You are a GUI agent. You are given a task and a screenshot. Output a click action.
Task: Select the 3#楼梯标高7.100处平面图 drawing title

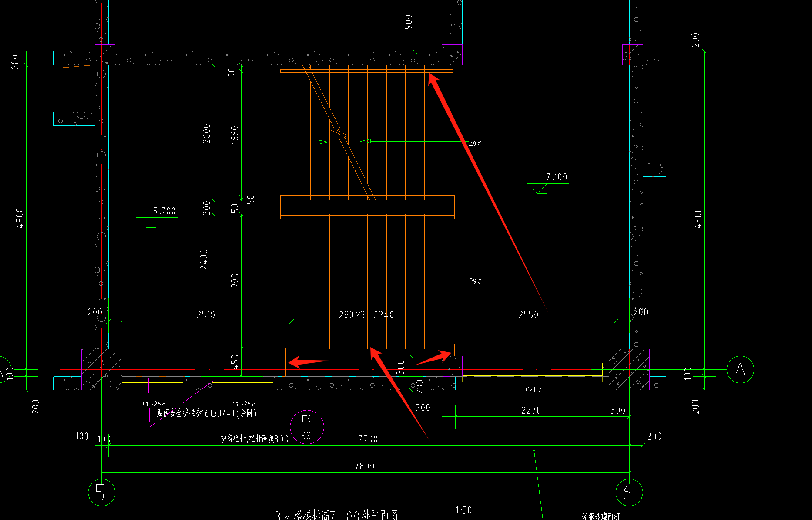point(337,515)
